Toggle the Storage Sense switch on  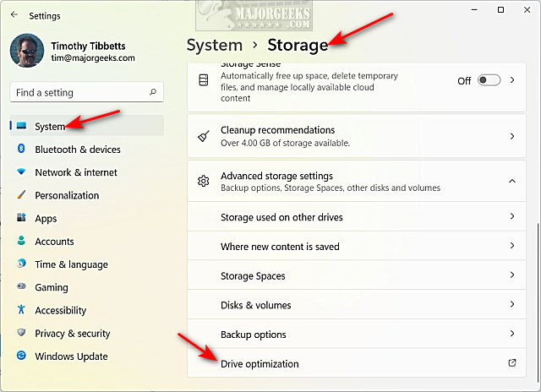pyautogui.click(x=489, y=80)
